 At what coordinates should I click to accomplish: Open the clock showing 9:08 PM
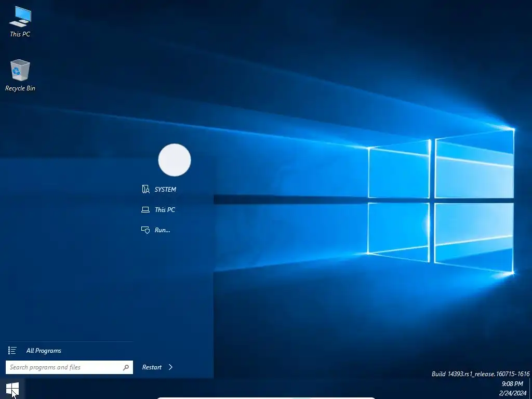(512, 384)
